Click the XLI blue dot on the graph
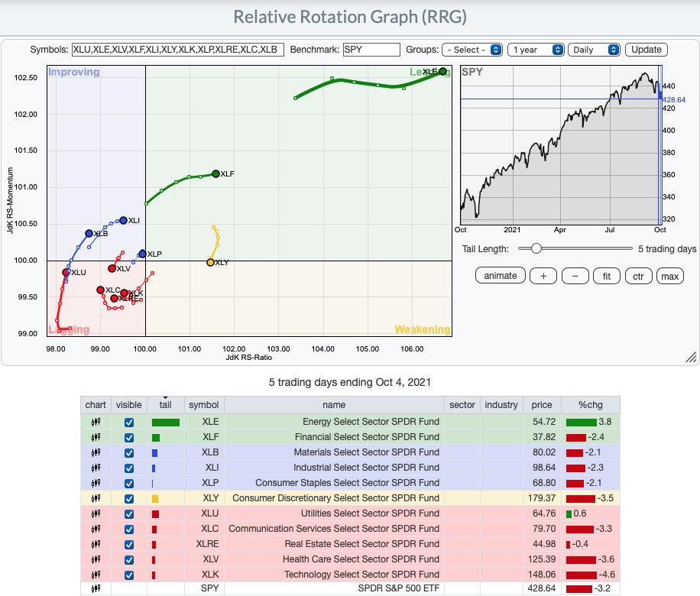This screenshot has width=700, height=596. pos(124,221)
